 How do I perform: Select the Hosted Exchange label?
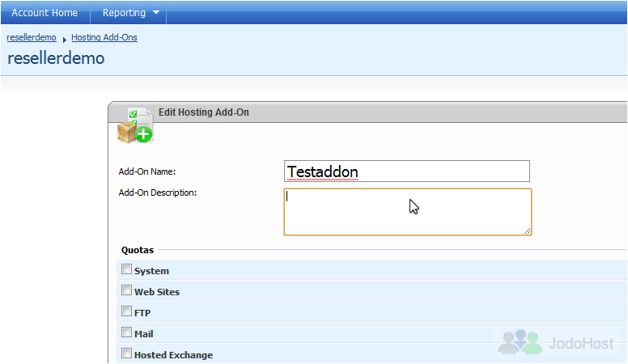173,355
